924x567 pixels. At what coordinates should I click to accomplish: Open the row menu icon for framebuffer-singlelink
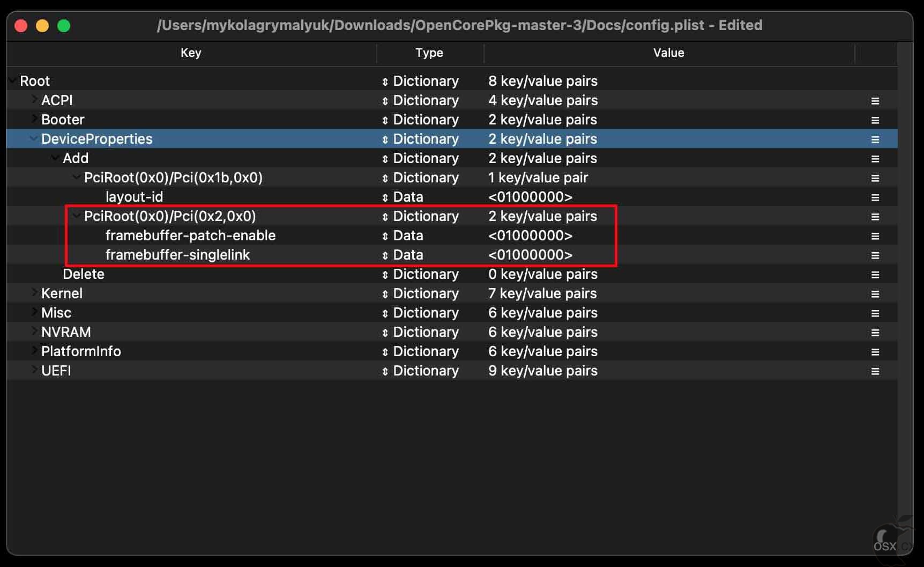tap(875, 255)
